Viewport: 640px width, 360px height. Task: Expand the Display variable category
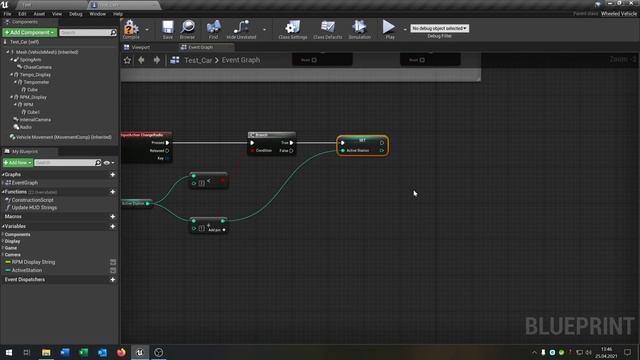point(3,241)
